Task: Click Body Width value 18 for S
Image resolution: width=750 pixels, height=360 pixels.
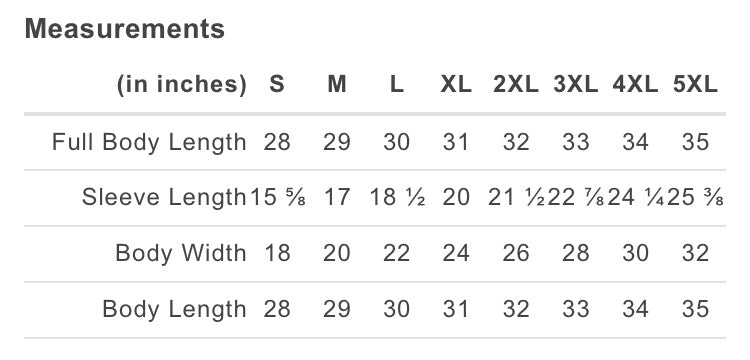Action: tap(277, 253)
